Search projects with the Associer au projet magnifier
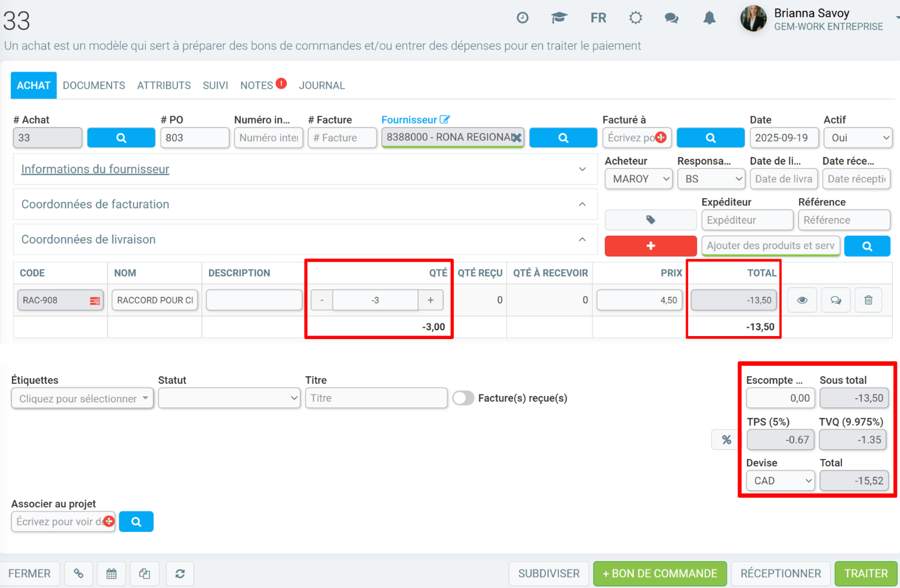 click(136, 522)
